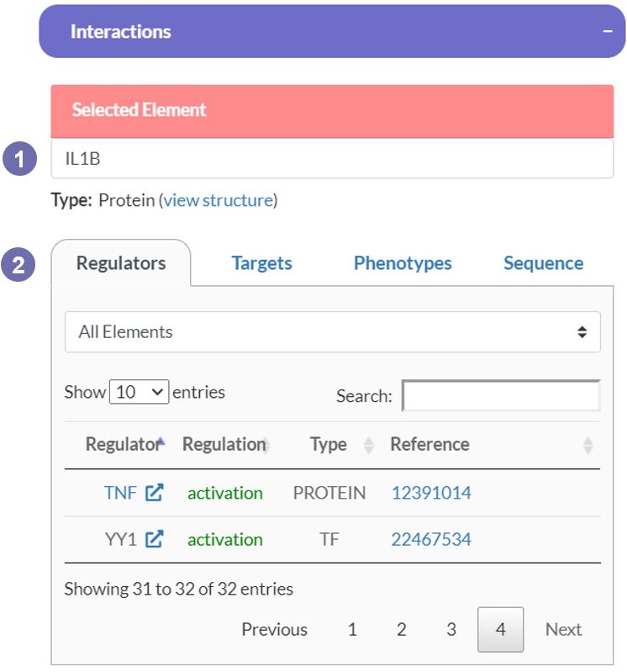Sort by Regulation column arrow

[266, 445]
